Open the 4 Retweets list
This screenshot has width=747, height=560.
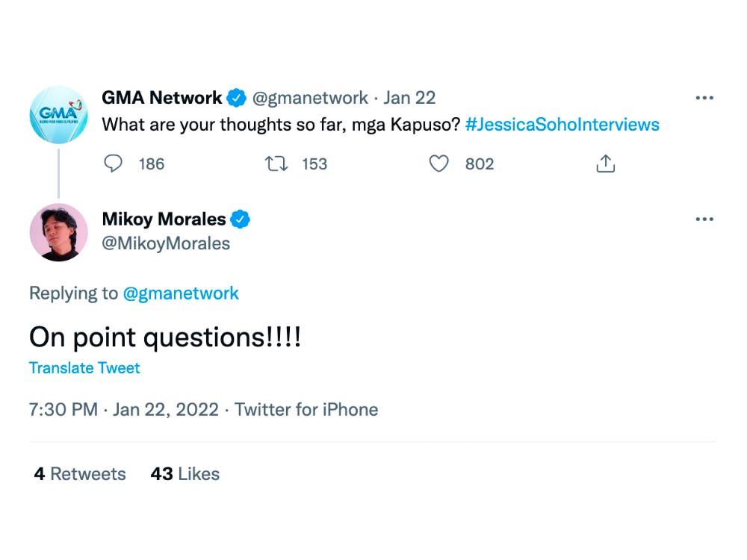pyautogui.click(x=78, y=473)
